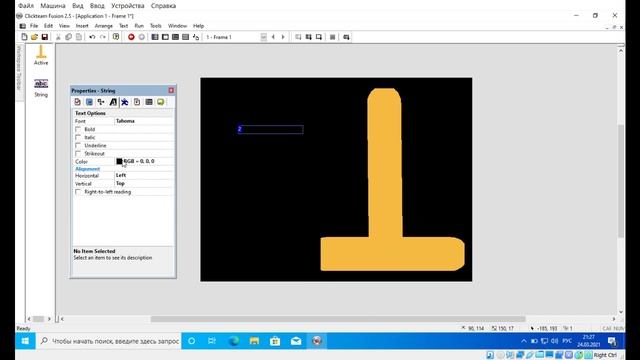The image size is (640, 360).
Task: Enable the Bold checkbox
Action: tap(78, 129)
